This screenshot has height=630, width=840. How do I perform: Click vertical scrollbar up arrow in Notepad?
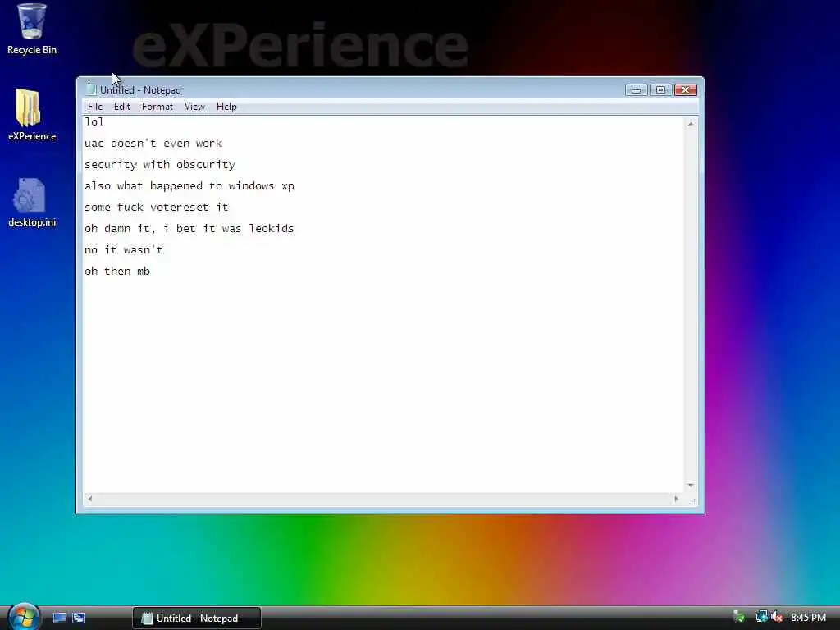click(x=691, y=124)
